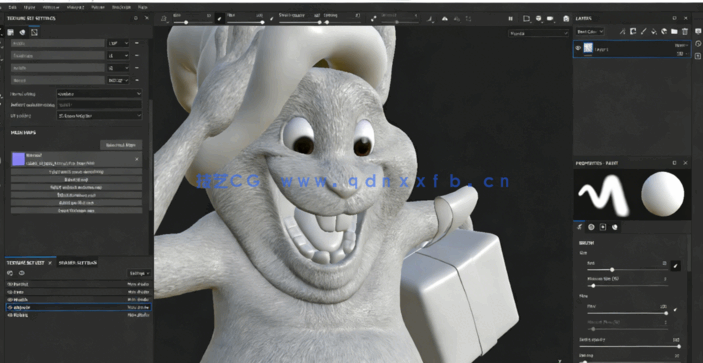Viewport: 703px width, 363px height.
Task: Click the Select thickness map button
Action: [76, 210]
